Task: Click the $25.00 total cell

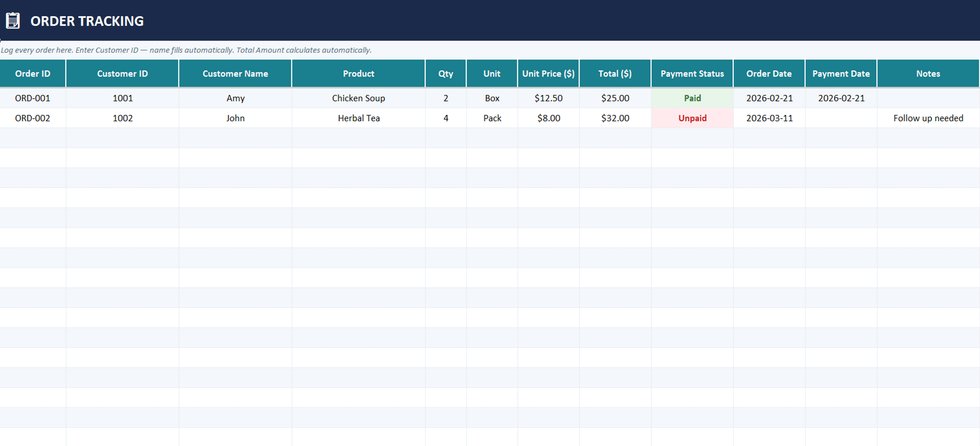Action: coord(615,98)
